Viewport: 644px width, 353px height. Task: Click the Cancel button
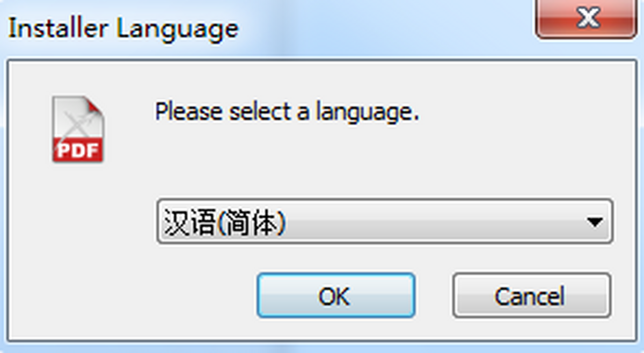531,296
